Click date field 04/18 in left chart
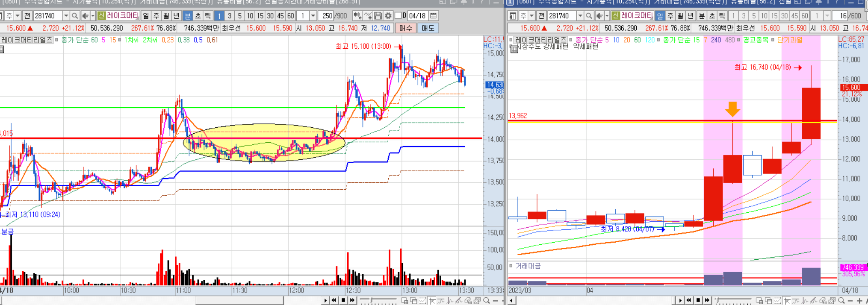The width and height of the screenshot is (868, 305). tap(417, 16)
